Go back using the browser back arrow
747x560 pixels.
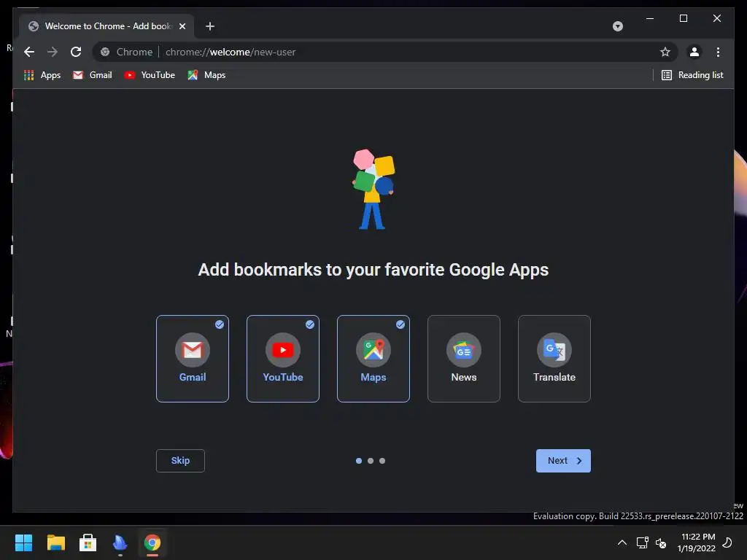[x=29, y=52]
